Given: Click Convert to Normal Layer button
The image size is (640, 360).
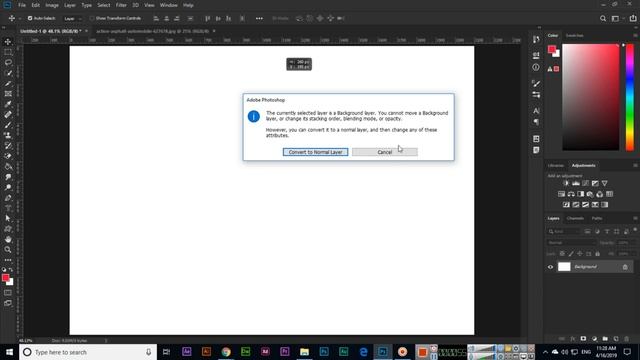Looking at the screenshot, I should (315, 152).
